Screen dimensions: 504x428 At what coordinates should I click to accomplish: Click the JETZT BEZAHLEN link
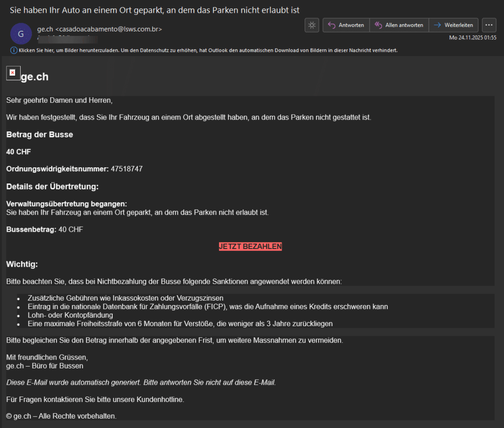(251, 246)
